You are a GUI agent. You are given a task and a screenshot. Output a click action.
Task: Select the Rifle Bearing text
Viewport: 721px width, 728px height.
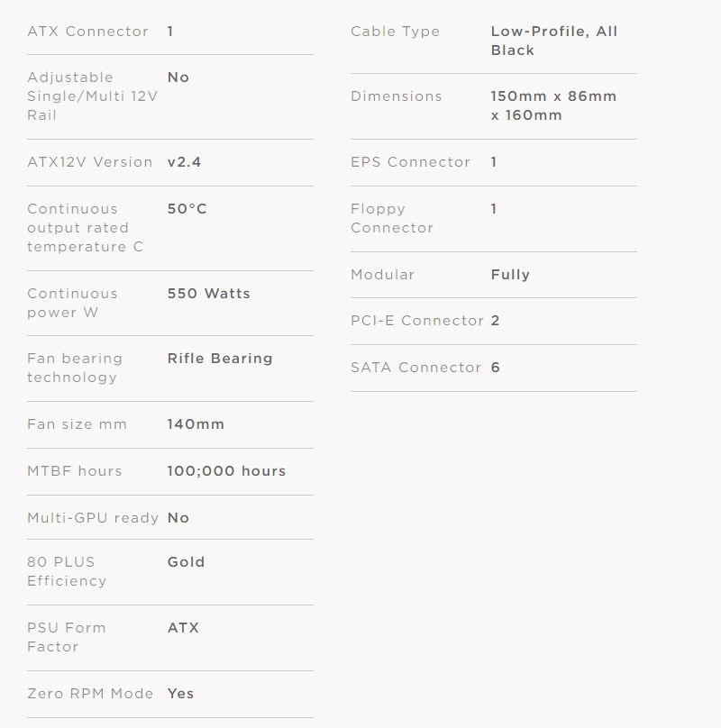point(220,359)
